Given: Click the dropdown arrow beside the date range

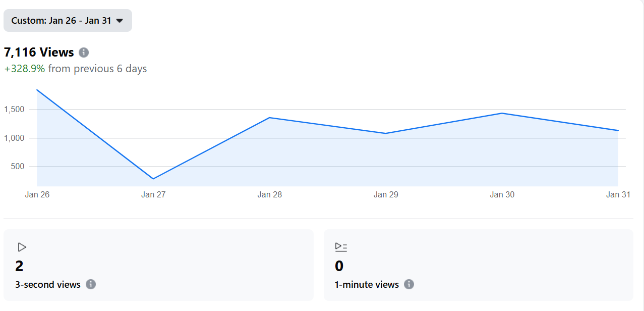Looking at the screenshot, I should coord(120,21).
